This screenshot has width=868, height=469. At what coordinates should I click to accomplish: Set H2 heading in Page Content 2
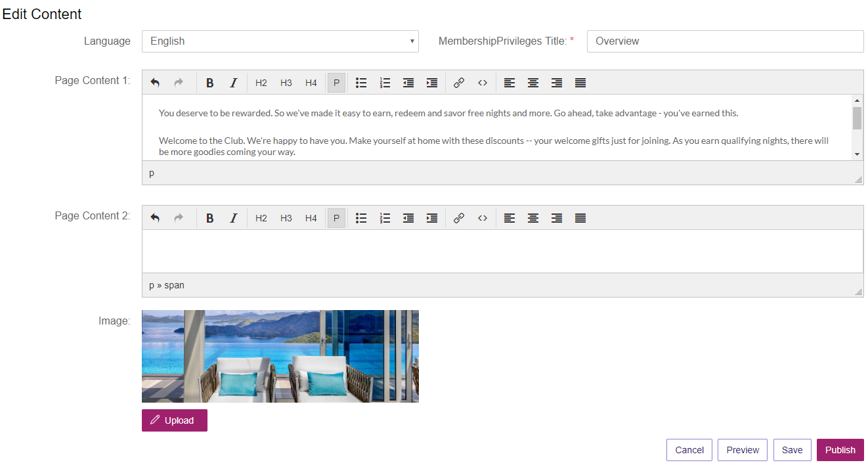(x=261, y=218)
